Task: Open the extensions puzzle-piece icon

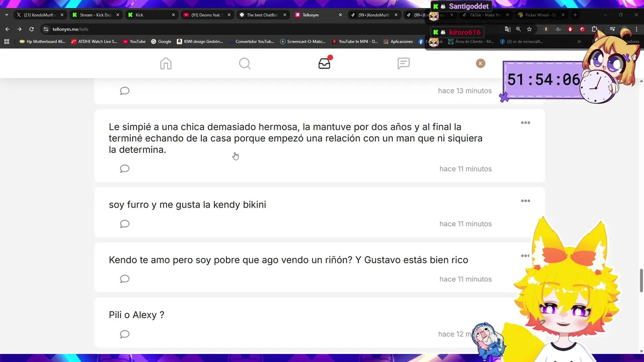Action: pos(594,29)
